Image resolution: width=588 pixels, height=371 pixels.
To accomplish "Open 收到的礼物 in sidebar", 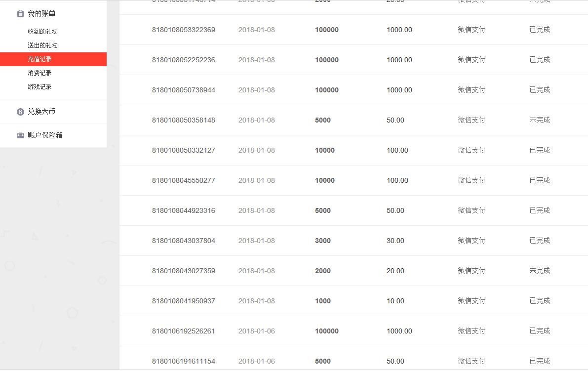I will pos(42,32).
